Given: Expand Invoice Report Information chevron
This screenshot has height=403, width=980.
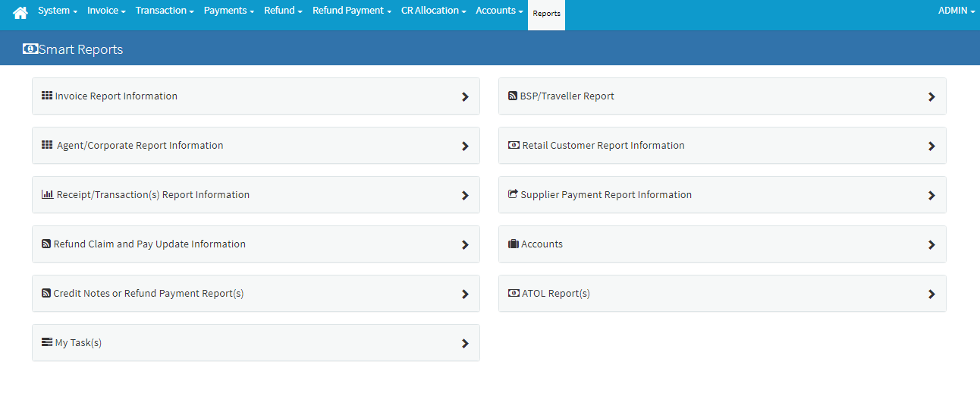Looking at the screenshot, I should click(465, 97).
